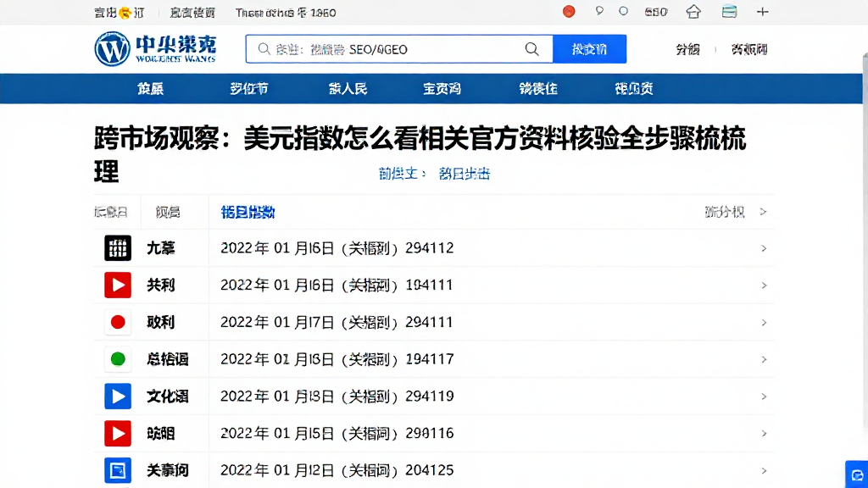Expand the 194117 row chevron

pos(764,359)
